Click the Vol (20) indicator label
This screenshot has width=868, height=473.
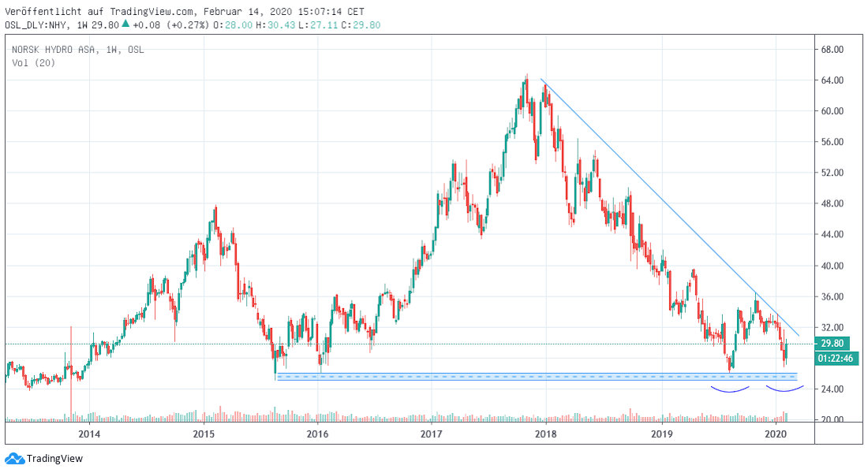[32, 63]
